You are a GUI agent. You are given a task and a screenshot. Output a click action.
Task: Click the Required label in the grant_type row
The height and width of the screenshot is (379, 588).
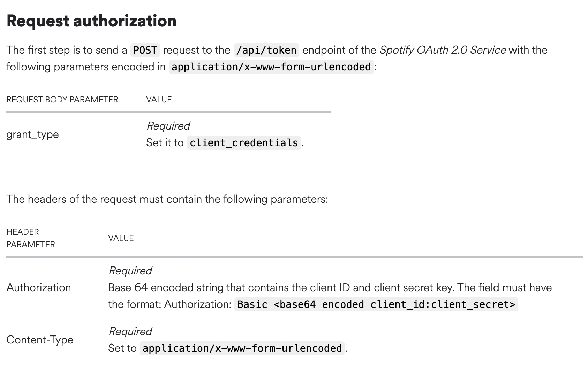point(168,126)
